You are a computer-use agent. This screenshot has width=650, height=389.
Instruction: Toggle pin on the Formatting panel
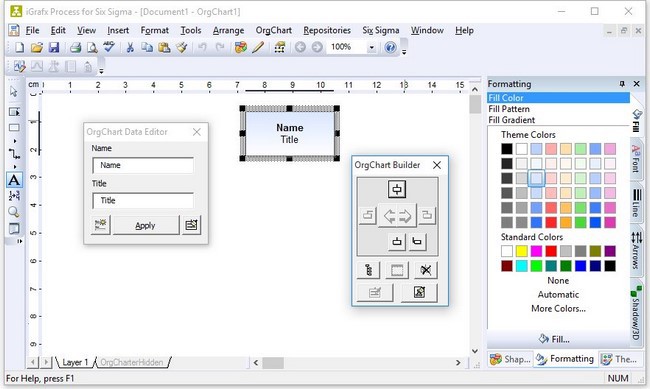coord(621,84)
